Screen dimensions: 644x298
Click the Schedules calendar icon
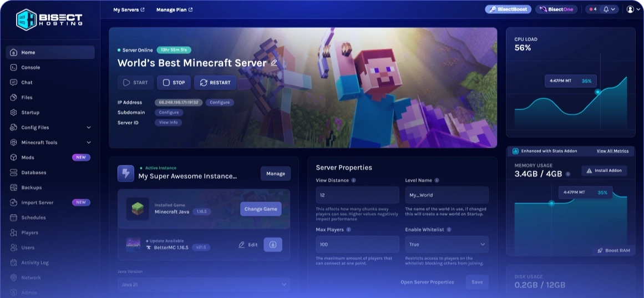point(13,218)
